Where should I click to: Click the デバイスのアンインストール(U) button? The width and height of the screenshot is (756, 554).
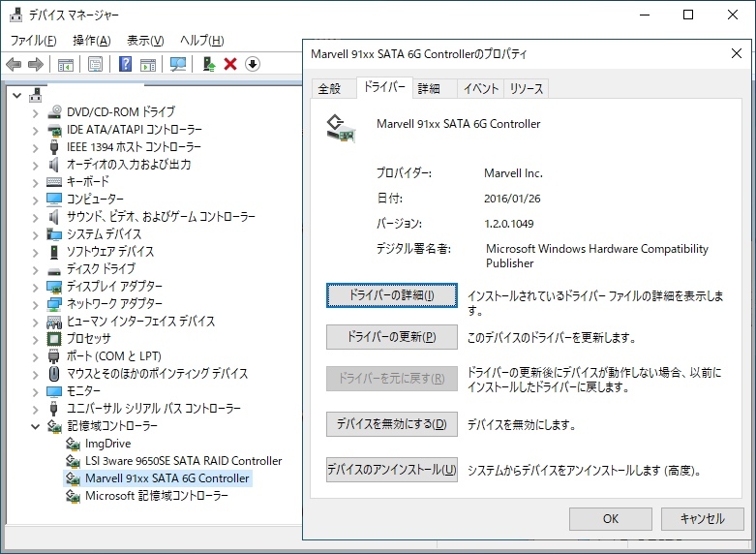click(x=391, y=470)
